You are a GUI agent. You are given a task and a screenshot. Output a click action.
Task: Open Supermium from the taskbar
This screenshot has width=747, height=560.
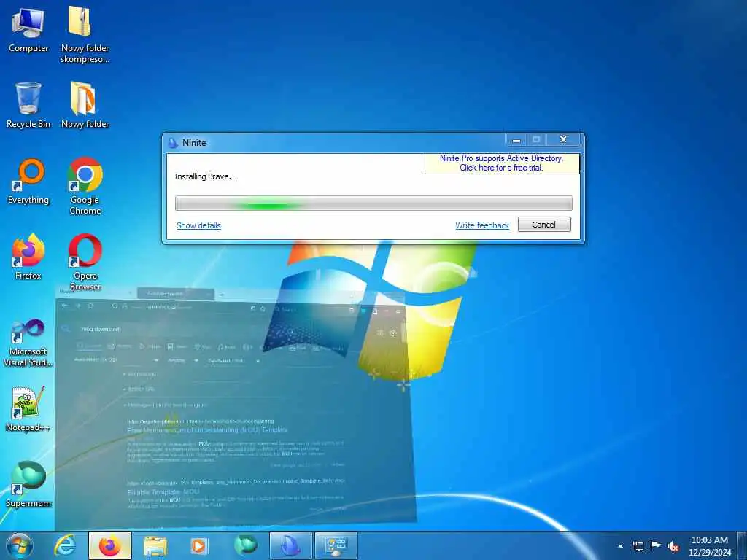(245, 545)
